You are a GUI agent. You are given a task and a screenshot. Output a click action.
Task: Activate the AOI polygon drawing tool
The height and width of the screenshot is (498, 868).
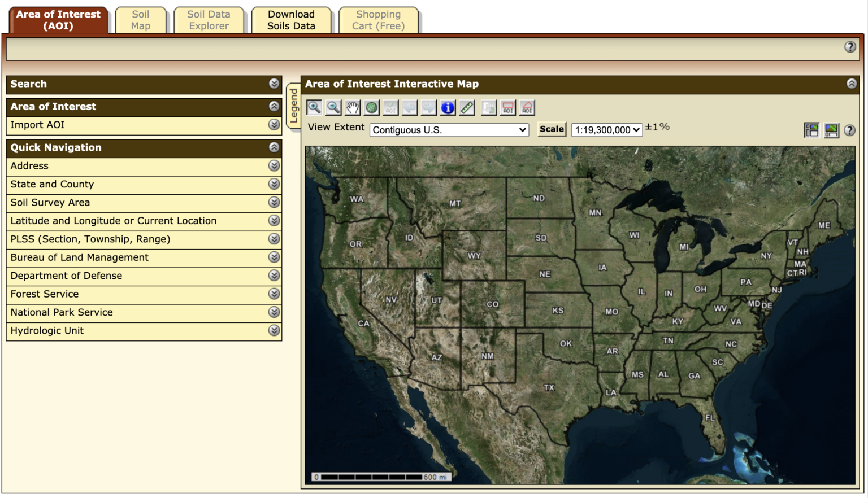pos(527,107)
